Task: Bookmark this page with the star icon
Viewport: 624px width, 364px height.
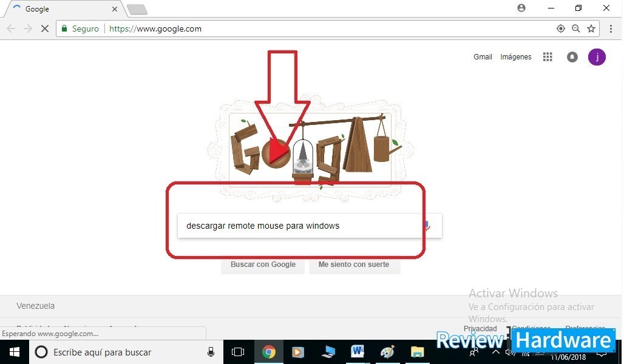Action: [591, 29]
